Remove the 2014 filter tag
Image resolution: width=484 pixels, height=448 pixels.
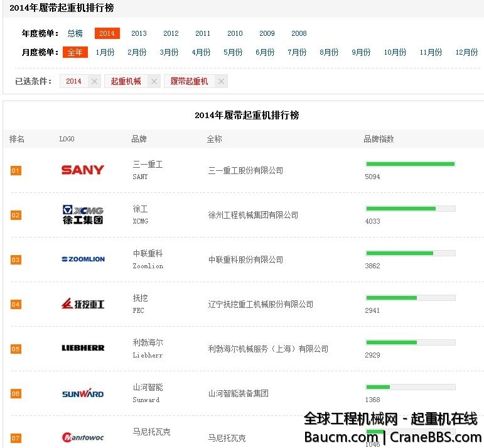click(94, 81)
